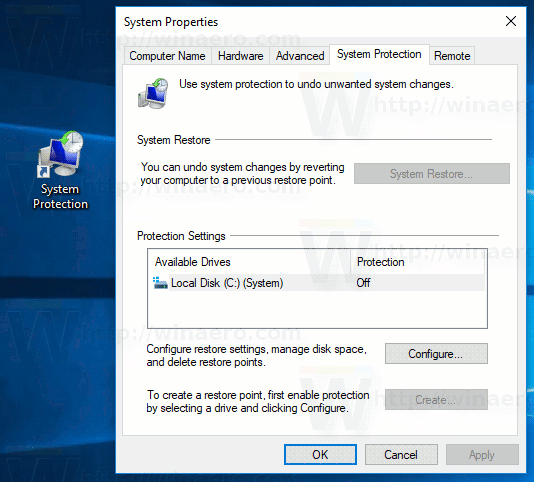
Task: Click the System Protection shortcut label on desktop
Action: click(60, 197)
